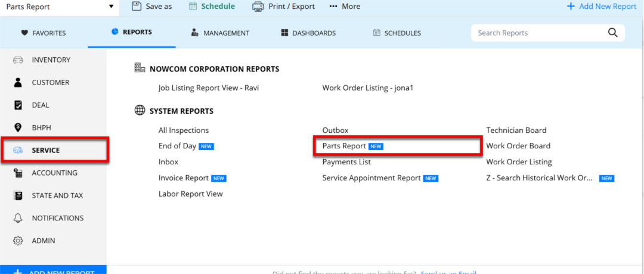Select BHPH category in sidebar
The width and height of the screenshot is (644, 274).
(x=53, y=127)
